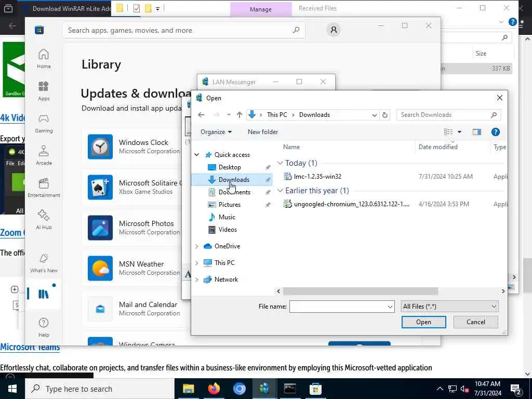Collapse the Today (1) group
This screenshot has height=399, width=532.
point(280,163)
